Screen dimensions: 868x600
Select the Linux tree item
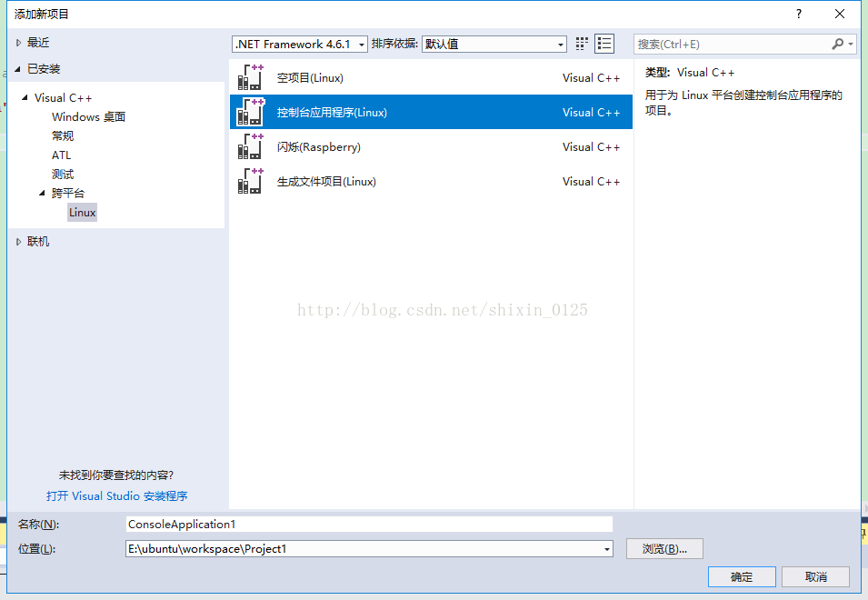point(83,213)
